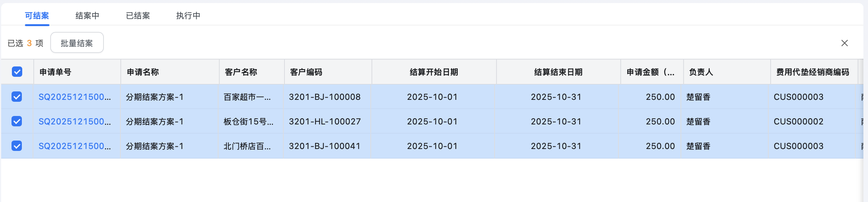Viewport: 868px width, 202px height.
Task: Open application link in 百家超市 row
Action: (x=74, y=97)
